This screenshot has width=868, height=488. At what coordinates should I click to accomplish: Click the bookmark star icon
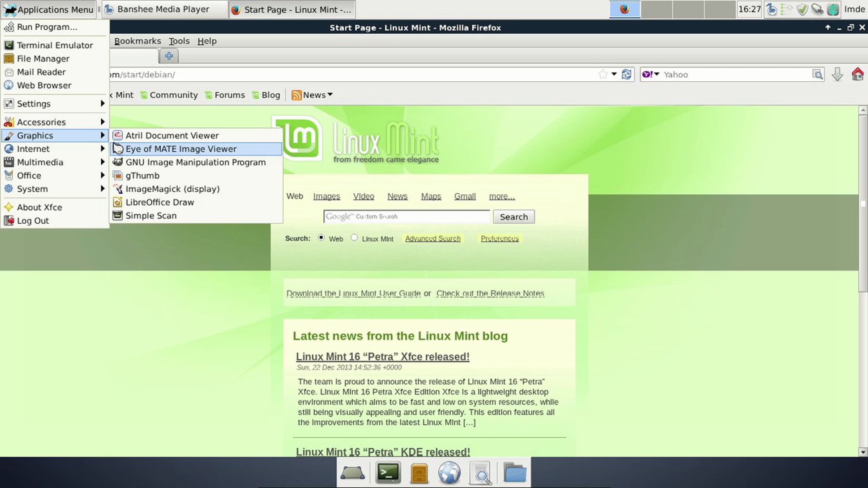tap(603, 74)
